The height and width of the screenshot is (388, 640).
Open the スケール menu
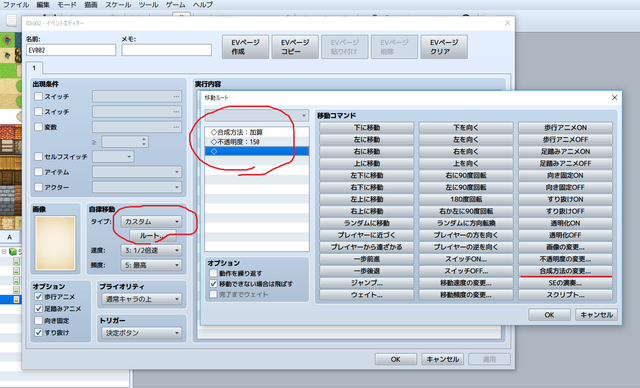click(118, 5)
